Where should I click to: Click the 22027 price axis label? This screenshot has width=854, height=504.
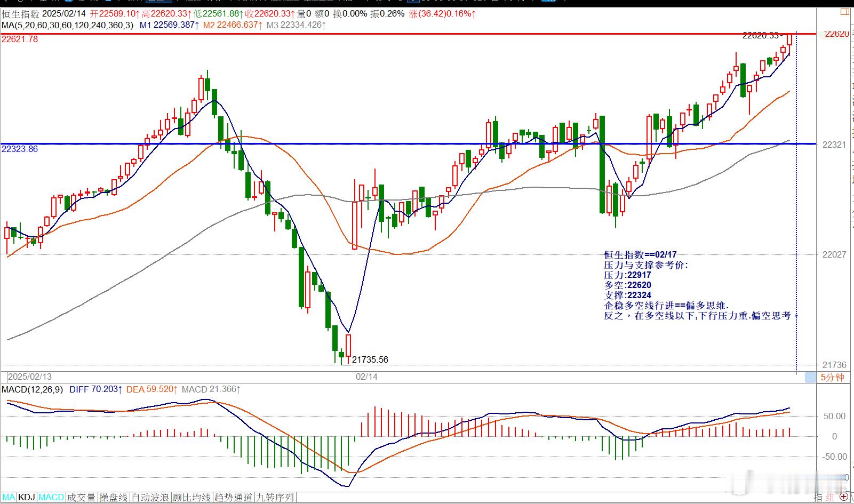(x=834, y=255)
